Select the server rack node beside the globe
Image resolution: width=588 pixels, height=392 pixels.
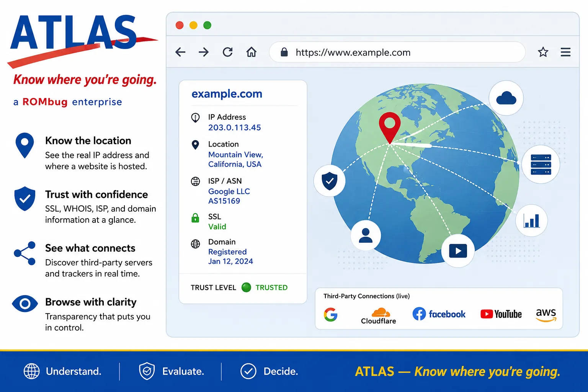tap(541, 164)
